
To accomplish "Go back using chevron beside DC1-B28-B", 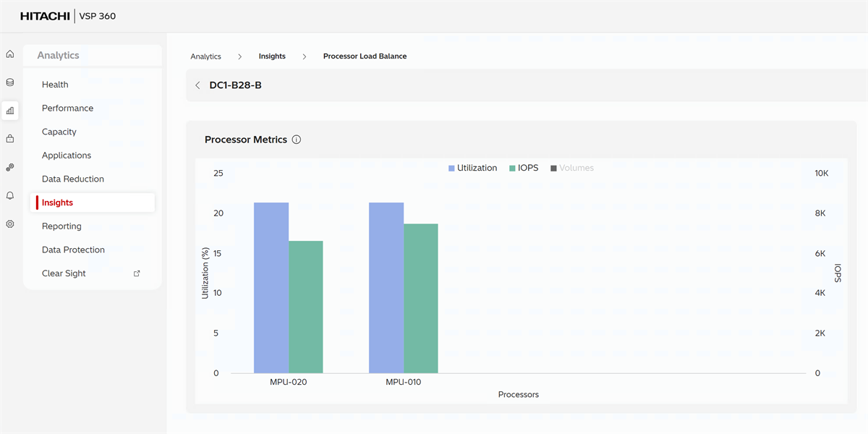I will (x=197, y=85).
